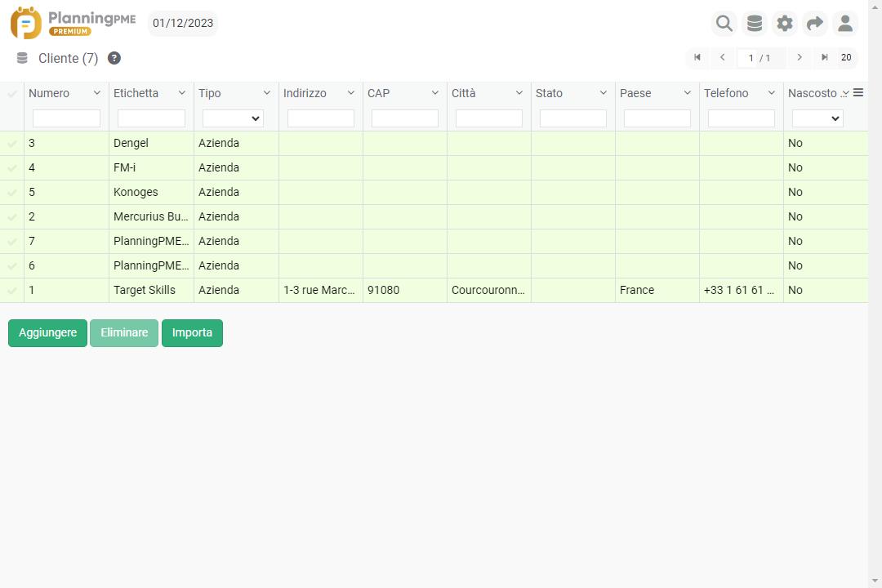
Task: Go to first page icon
Action: [x=697, y=57]
